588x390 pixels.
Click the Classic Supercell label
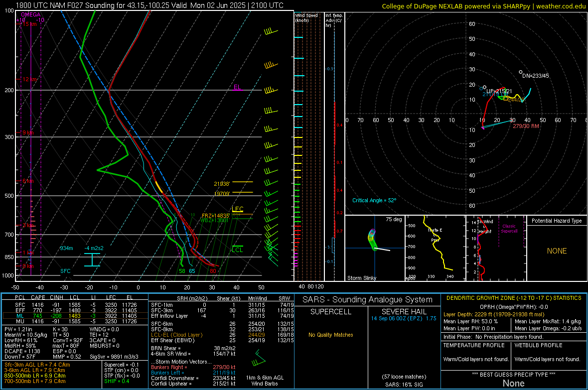(x=509, y=229)
